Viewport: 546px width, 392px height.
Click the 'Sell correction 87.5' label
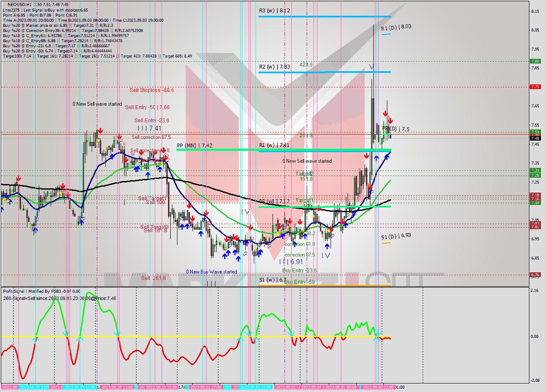click(151, 137)
